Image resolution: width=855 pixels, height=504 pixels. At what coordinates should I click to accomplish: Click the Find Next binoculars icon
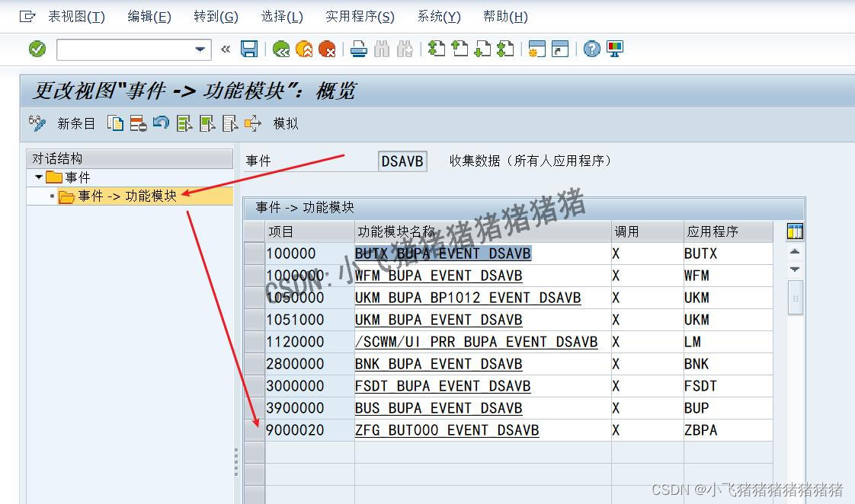coord(405,49)
